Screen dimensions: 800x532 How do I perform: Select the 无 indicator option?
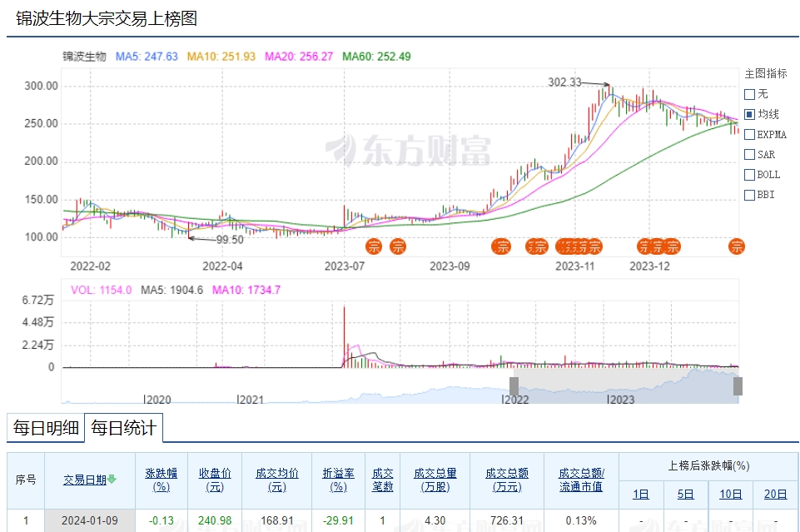point(749,94)
